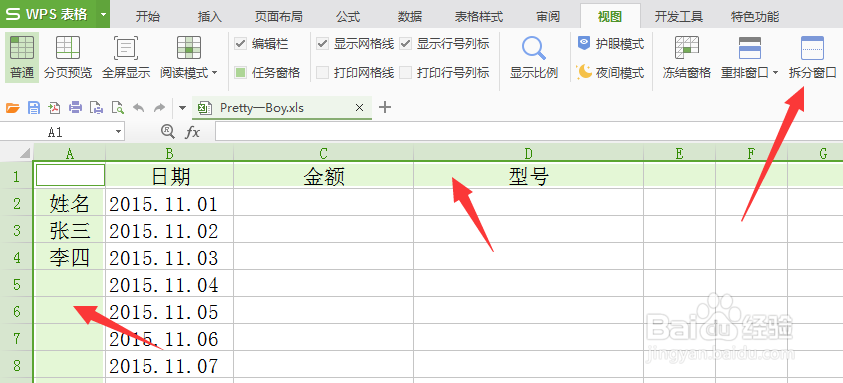This screenshot has height=383, width=843.
Task: Click the save disk icon
Action: [x=34, y=108]
